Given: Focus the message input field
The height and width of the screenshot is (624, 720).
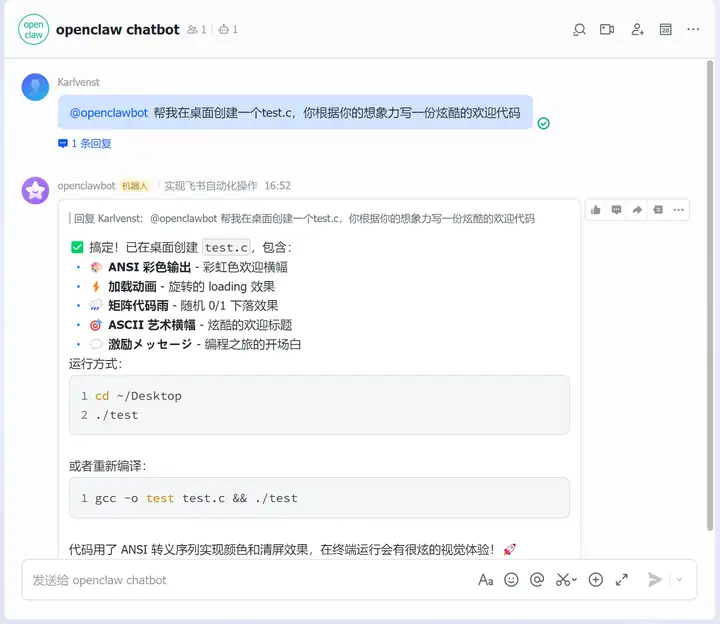Looking at the screenshot, I should pyautogui.click(x=248, y=580).
